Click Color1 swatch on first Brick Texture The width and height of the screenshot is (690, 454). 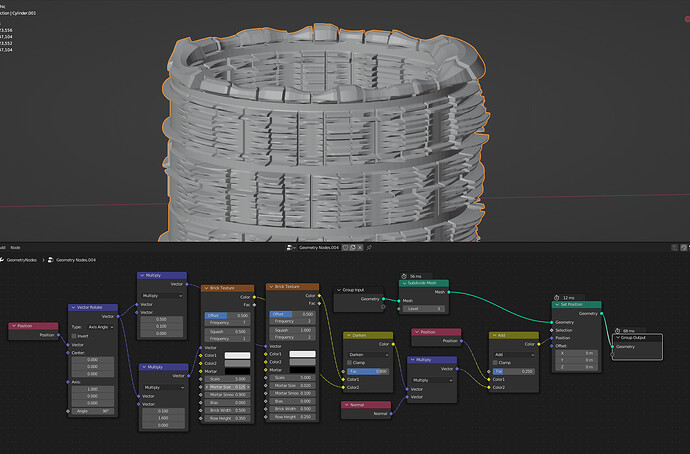pos(237,355)
